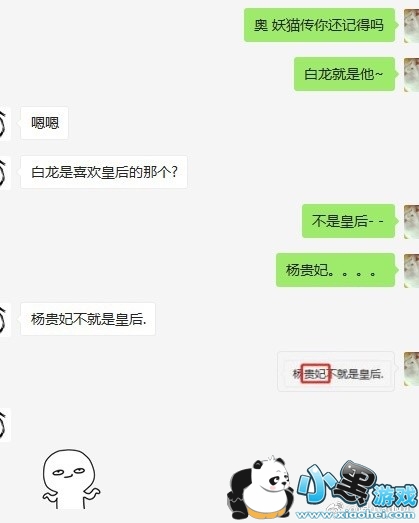
Task: Select the green bubble 奥 妖猫传你还记得吗
Action: click(x=320, y=25)
